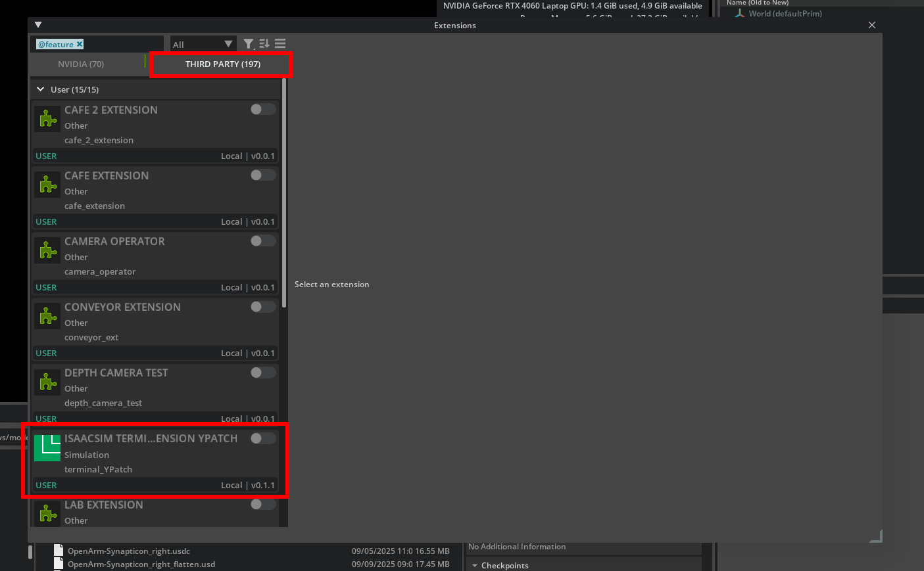The image size is (924, 571).
Task: Click the ISAACSIM Terminal extension green icon
Action: point(47,447)
